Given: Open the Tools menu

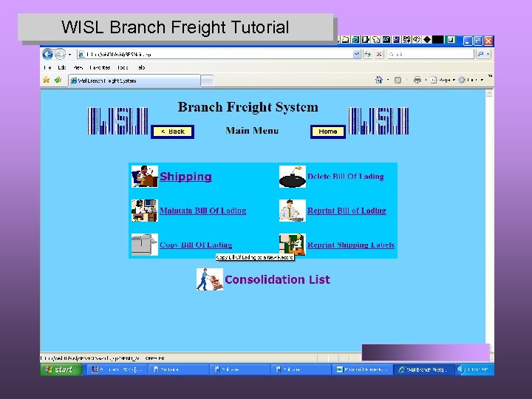Looking at the screenshot, I should (123, 67).
